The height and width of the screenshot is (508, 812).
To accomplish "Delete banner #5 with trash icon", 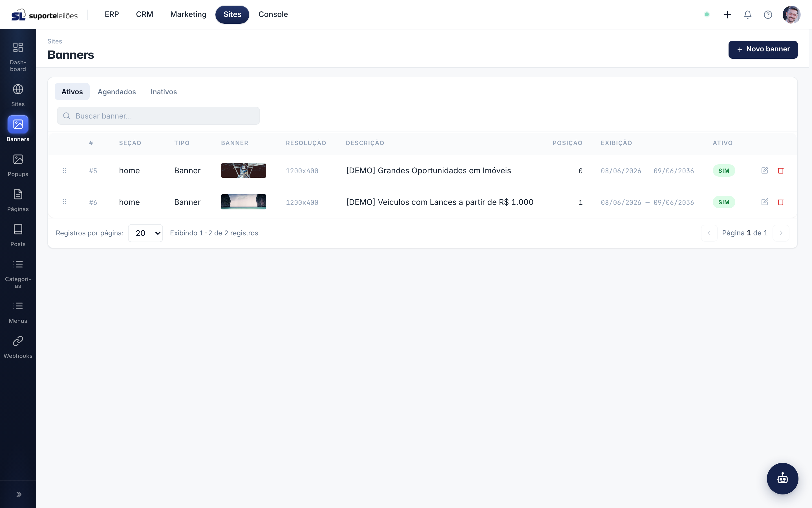I will point(780,171).
